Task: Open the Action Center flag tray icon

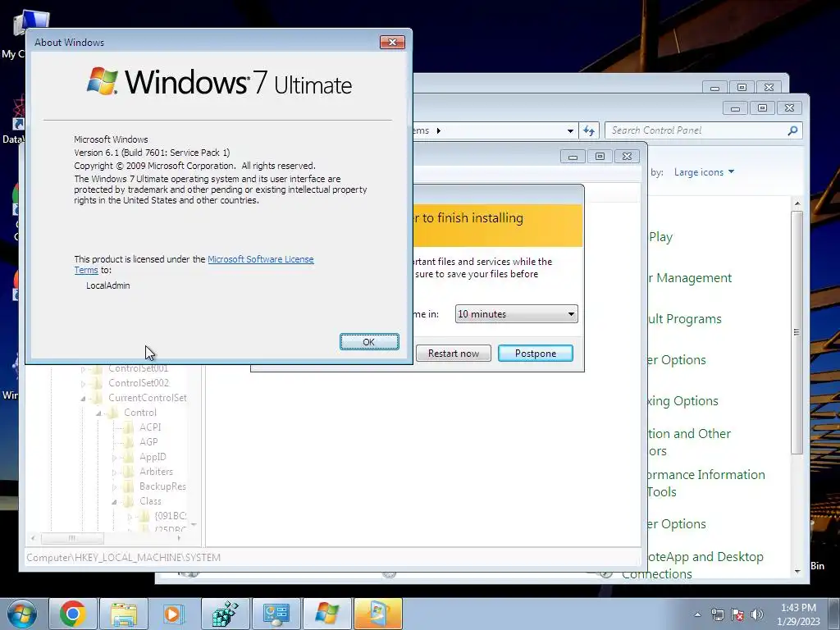Action: click(737, 614)
